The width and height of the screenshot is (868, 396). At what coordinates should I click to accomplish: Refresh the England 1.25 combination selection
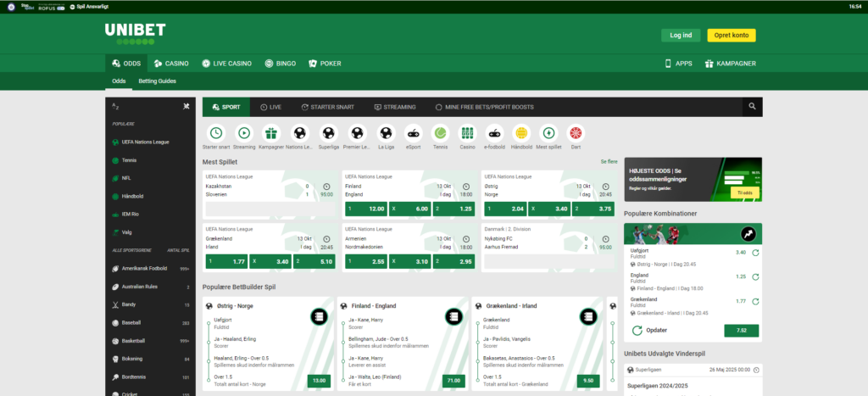(x=755, y=277)
